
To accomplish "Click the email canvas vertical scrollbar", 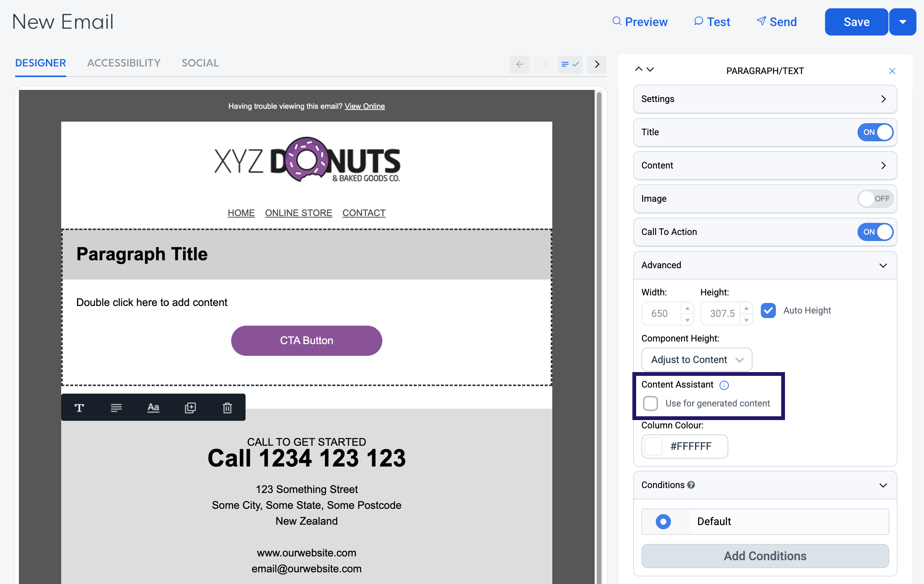I will click(599, 337).
